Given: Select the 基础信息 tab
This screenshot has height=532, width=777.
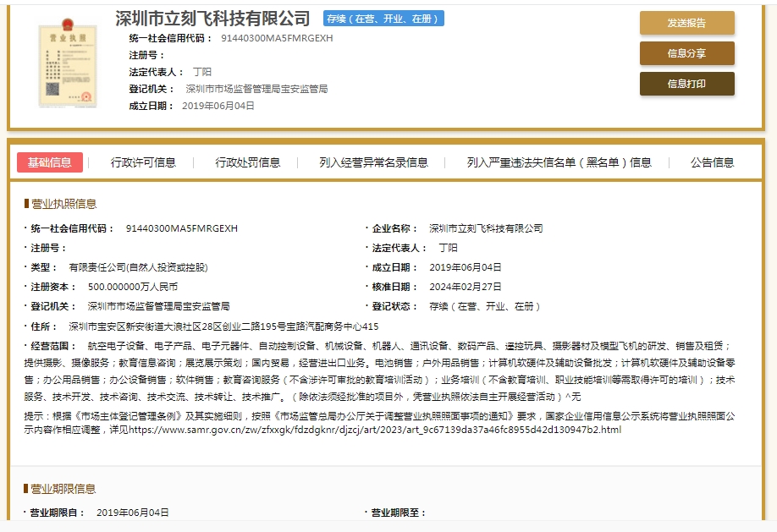Looking at the screenshot, I should pos(50,162).
